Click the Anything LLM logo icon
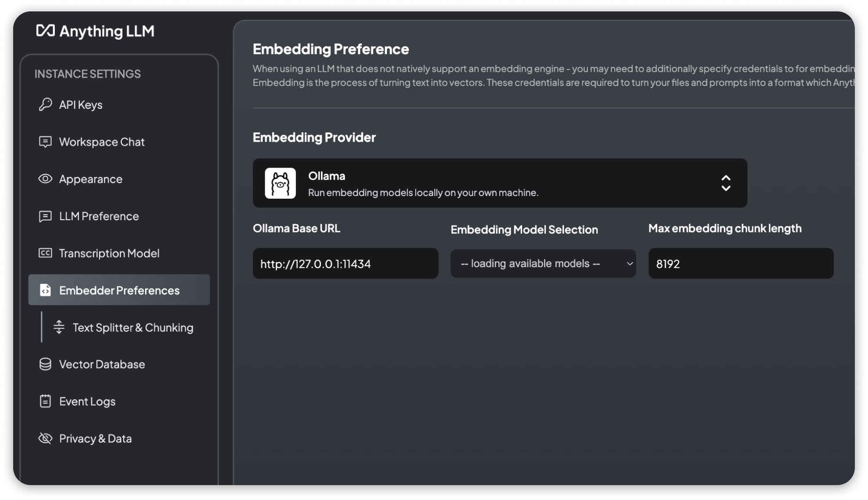The width and height of the screenshot is (868, 500). pos(45,31)
